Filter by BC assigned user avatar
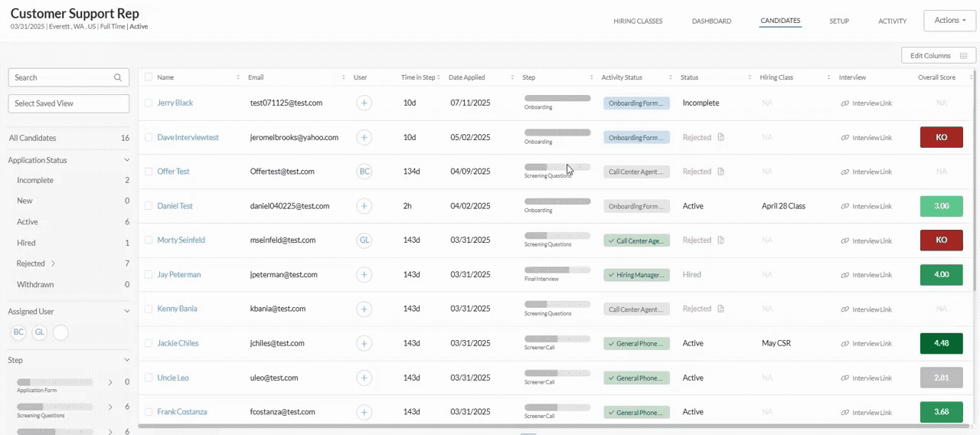The height and width of the screenshot is (435, 980). tap(18, 332)
